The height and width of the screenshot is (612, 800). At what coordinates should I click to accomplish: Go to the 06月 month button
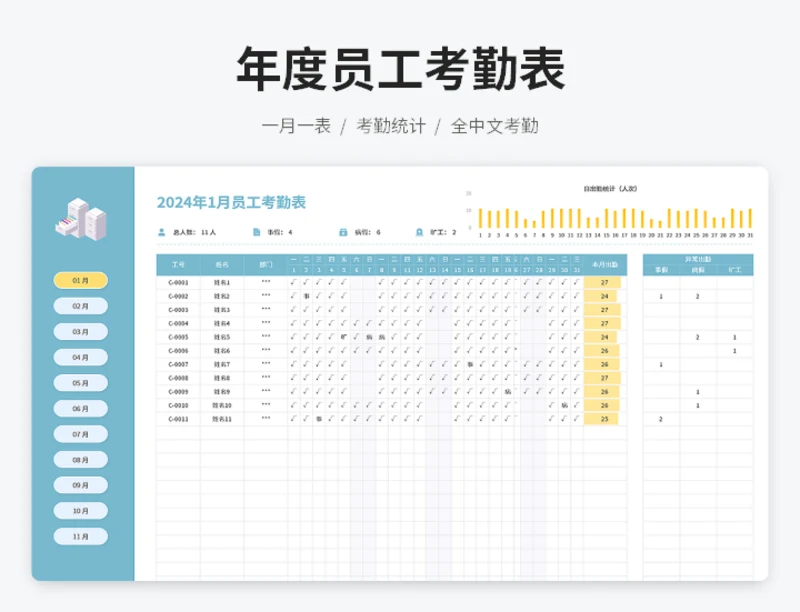coord(81,409)
